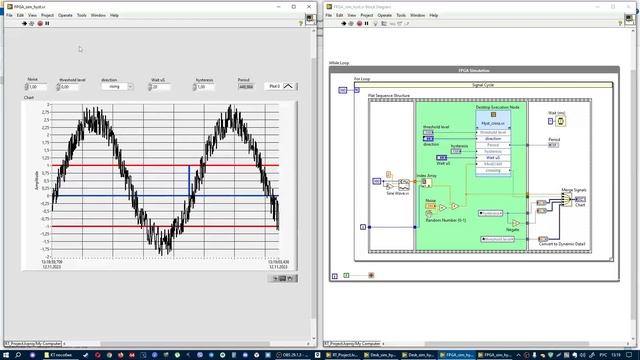This screenshot has height=360, width=640.
Task: Click Wait uS numeric input field
Action: point(161,87)
